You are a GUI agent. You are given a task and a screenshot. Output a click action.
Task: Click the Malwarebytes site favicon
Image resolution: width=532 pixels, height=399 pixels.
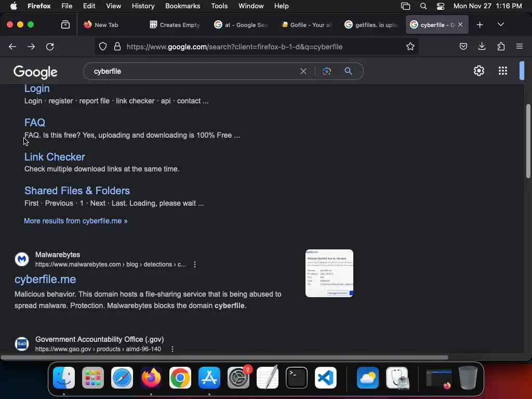click(x=22, y=259)
